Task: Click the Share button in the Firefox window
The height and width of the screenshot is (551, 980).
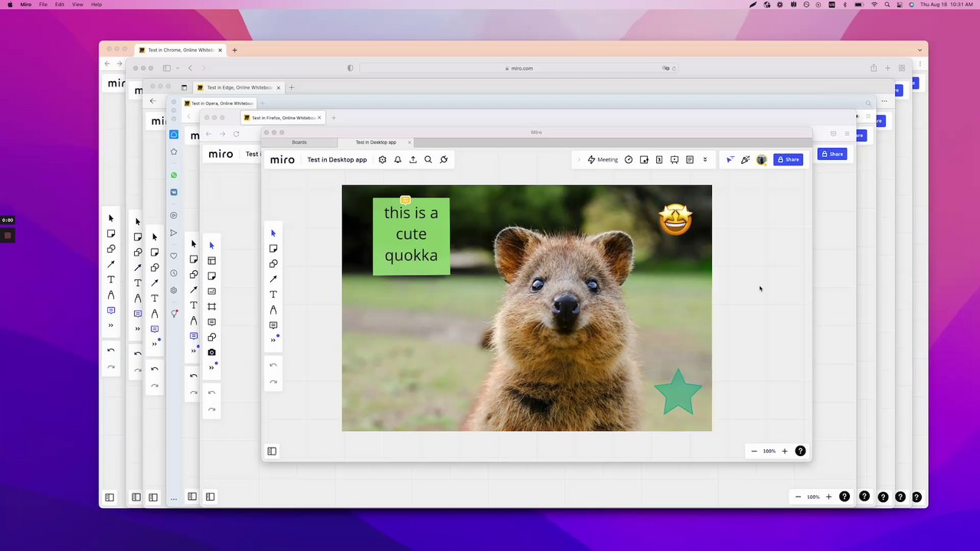Action: click(832, 154)
